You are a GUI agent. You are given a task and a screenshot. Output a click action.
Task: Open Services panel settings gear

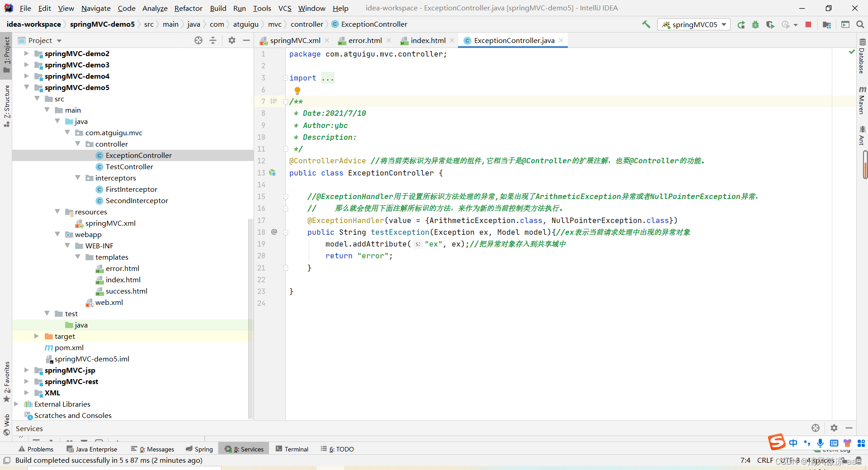click(x=834, y=428)
